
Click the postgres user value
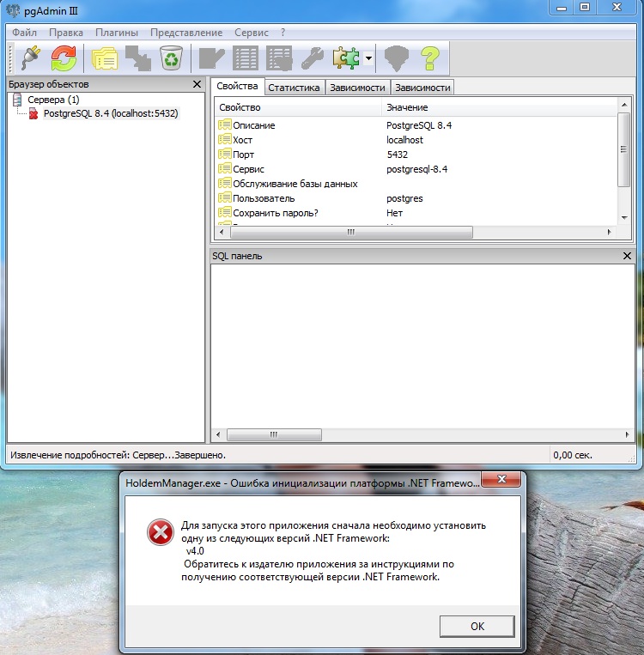point(404,199)
